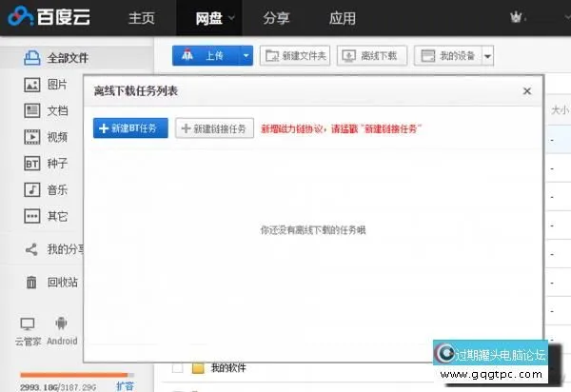This screenshot has width=571, height=392.
Task: Open 种子 category
Action: coord(57,164)
